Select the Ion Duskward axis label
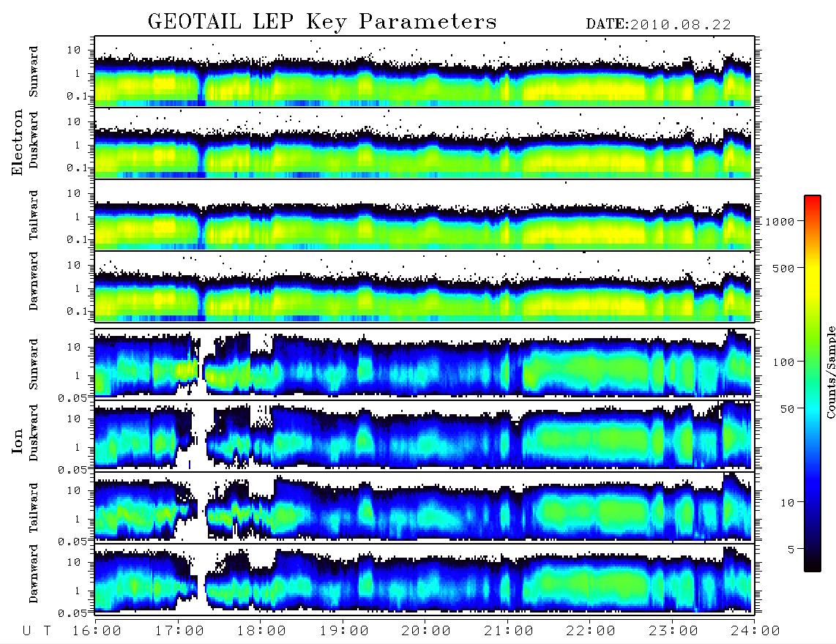836x644 pixels. 34,433
